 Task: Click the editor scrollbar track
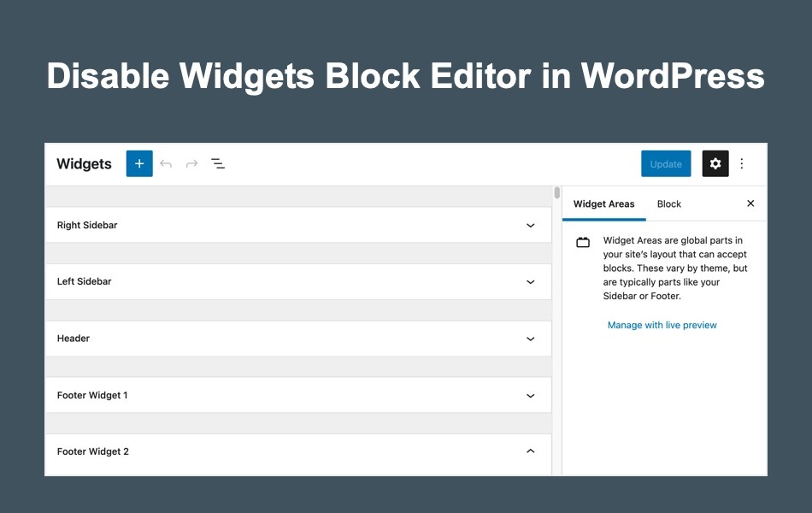(x=556, y=325)
